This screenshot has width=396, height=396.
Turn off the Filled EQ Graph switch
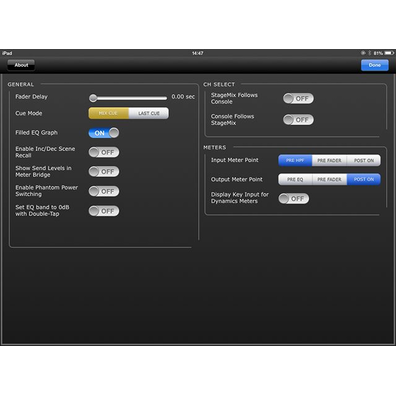(104, 133)
